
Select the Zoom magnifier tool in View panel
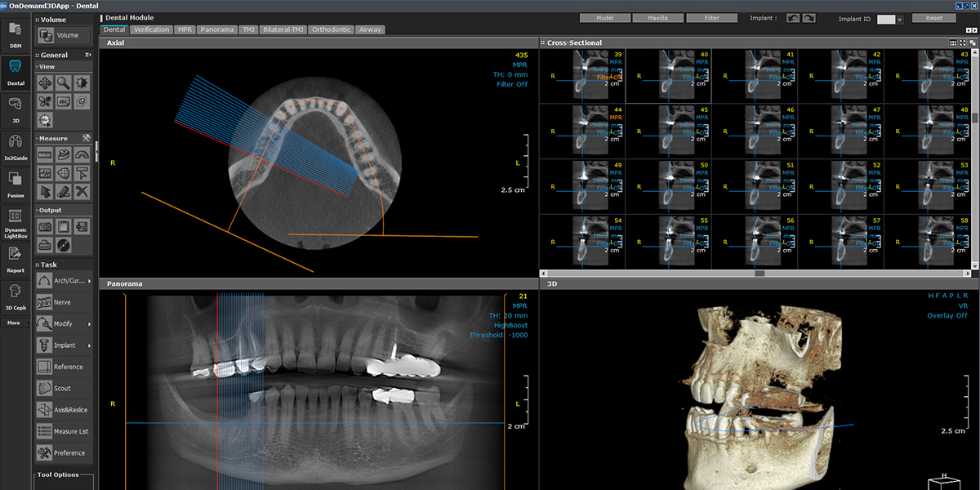point(63,82)
